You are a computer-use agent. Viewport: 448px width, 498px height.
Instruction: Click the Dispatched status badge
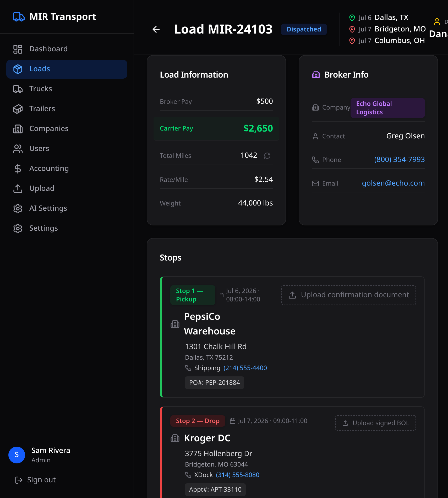pos(304,29)
